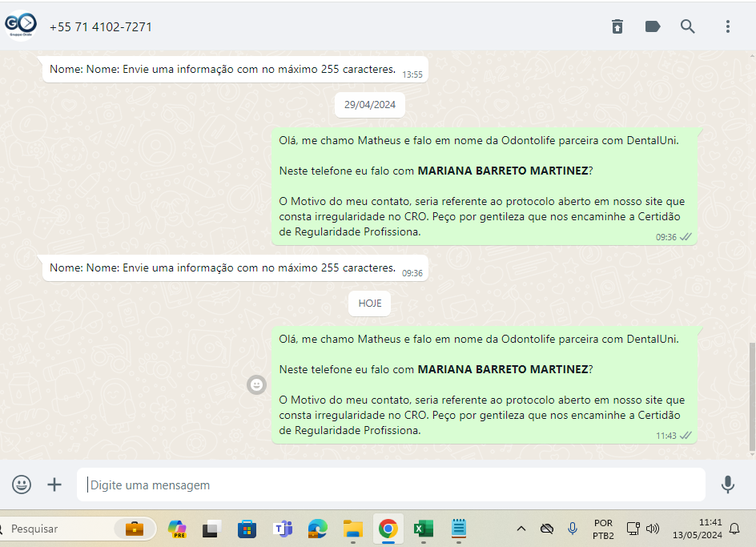
Task: Open Google Chrome from the taskbar
Action: pyautogui.click(x=388, y=529)
